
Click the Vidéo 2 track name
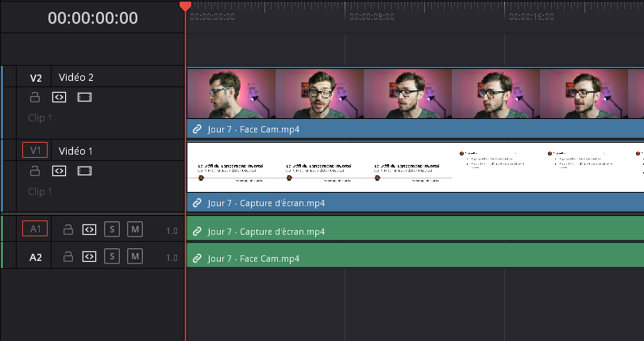[76, 77]
